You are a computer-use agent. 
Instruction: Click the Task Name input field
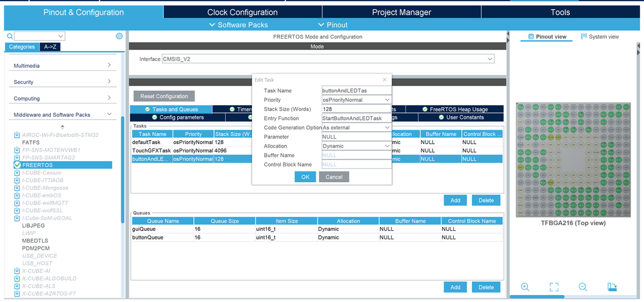pos(356,90)
